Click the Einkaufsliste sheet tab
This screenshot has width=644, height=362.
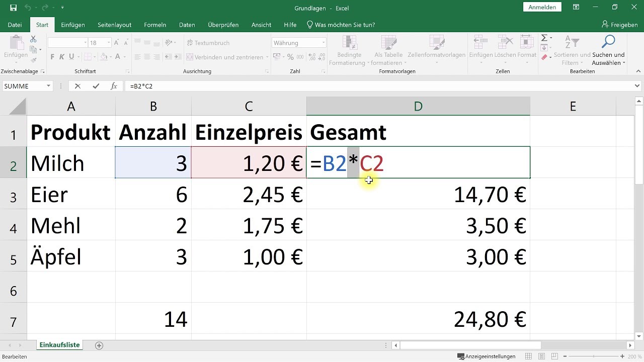[59, 345]
